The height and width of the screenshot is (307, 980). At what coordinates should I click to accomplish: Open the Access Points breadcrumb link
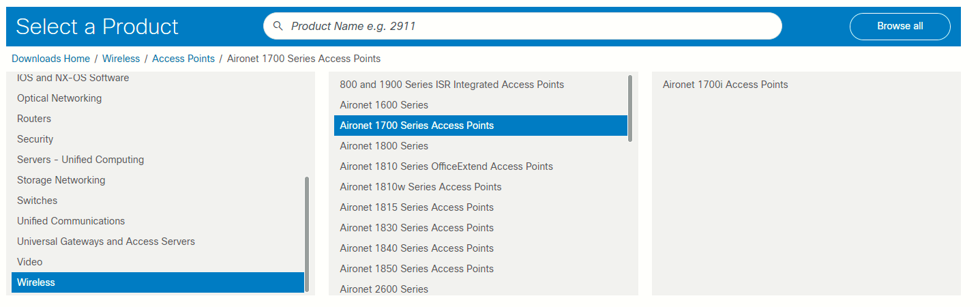183,59
